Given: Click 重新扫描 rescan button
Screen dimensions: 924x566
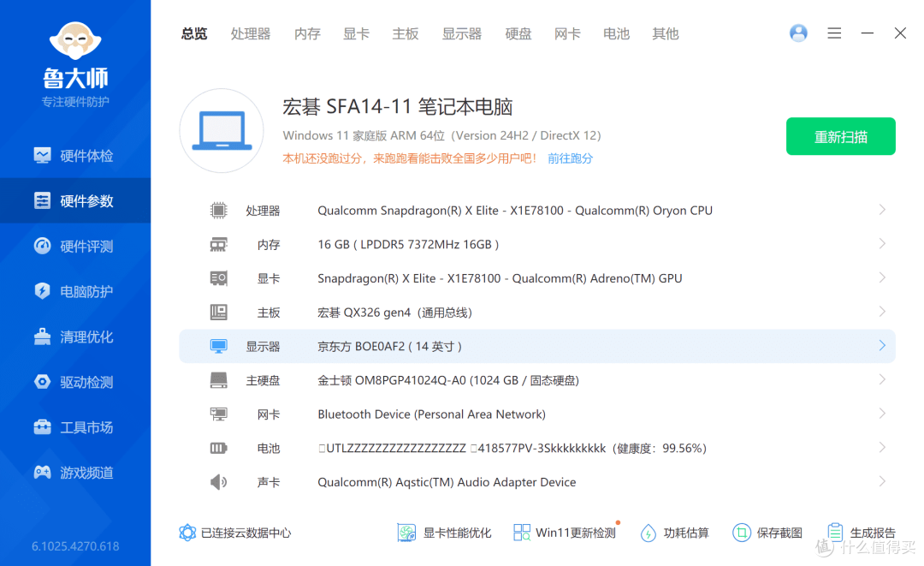Looking at the screenshot, I should point(840,136).
